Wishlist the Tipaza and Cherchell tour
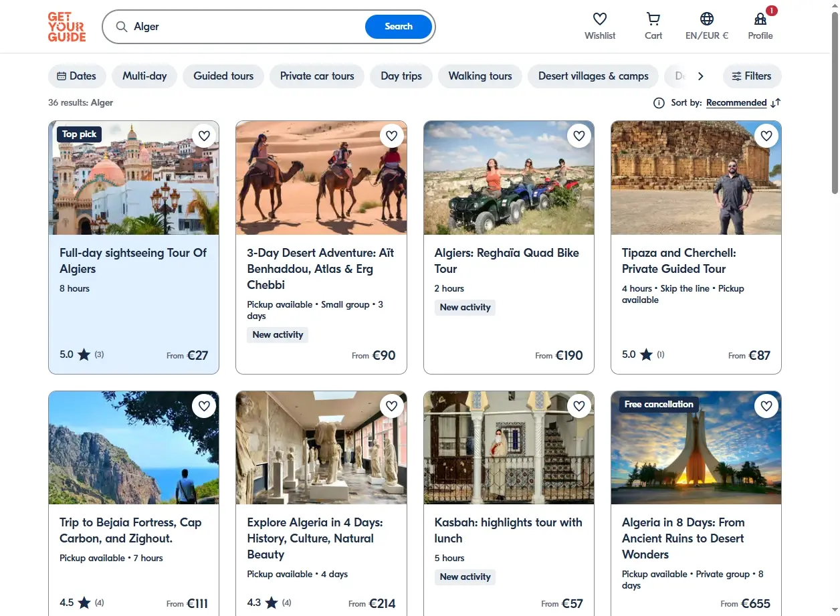 [766, 136]
